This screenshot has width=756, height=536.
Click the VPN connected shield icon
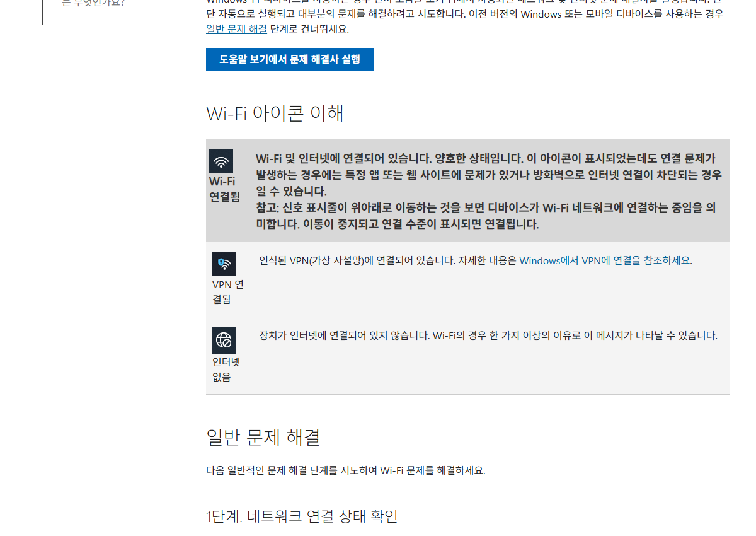(224, 264)
